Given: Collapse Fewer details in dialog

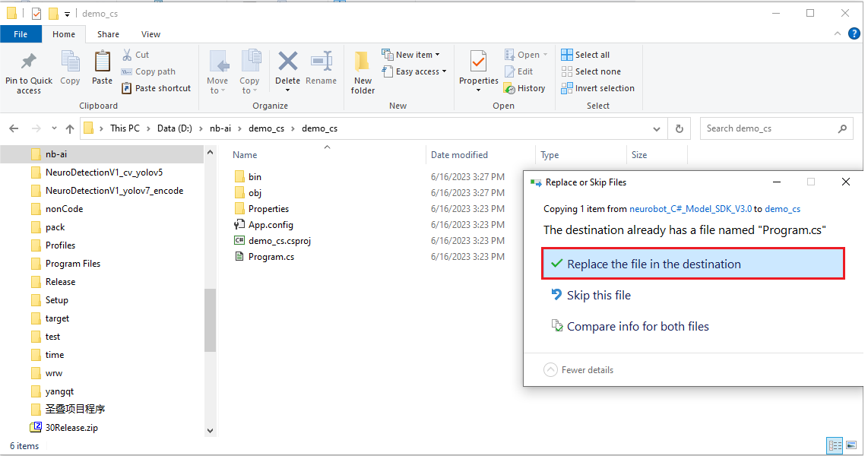Looking at the screenshot, I should [578, 370].
